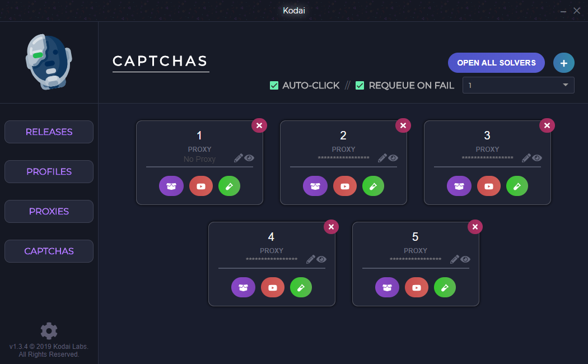Image resolution: width=588 pixels, height=364 pixels.
Task: Minimize the Kodai window
Action: [x=563, y=11]
